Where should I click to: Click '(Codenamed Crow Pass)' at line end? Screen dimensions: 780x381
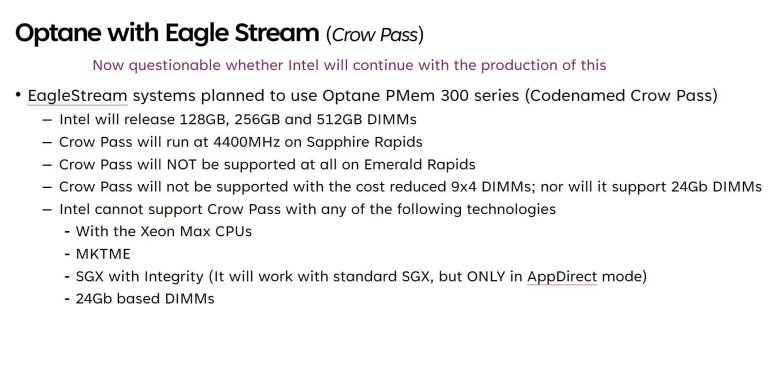click(x=621, y=95)
